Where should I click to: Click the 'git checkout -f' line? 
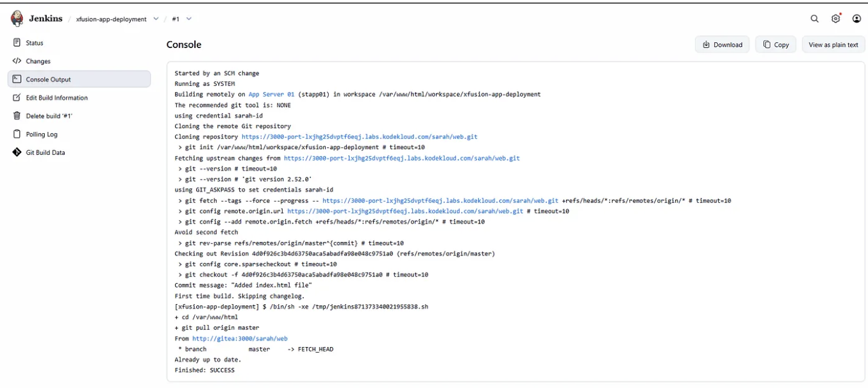[303, 275]
